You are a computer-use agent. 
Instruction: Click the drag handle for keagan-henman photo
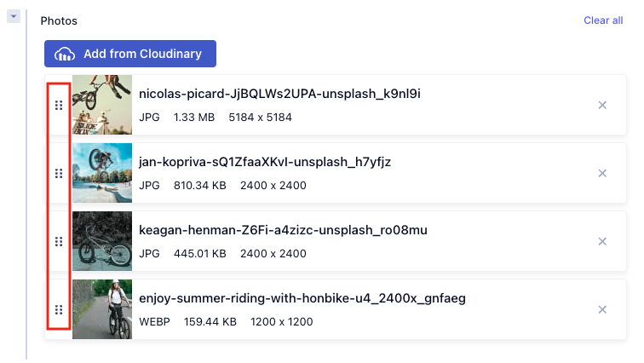tap(59, 241)
